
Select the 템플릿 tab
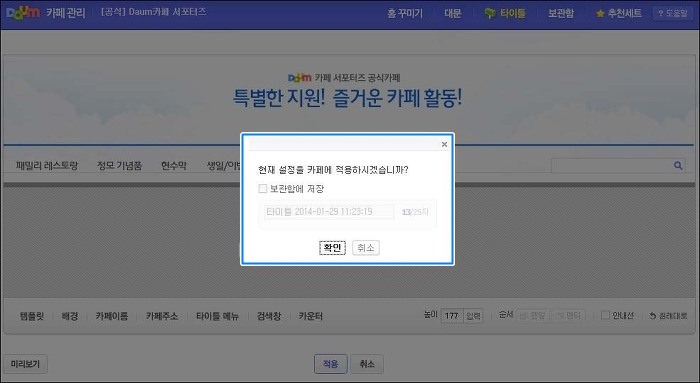(x=32, y=316)
